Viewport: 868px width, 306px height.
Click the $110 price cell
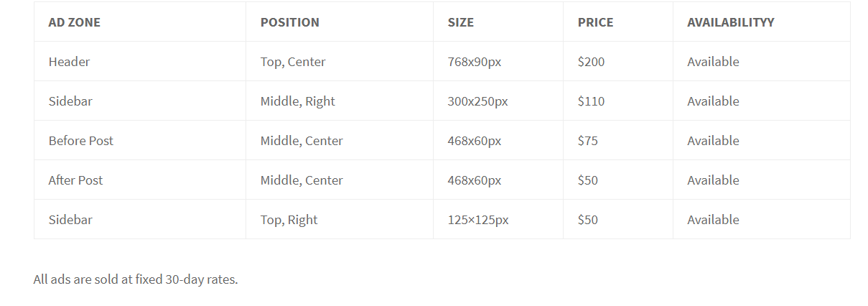[618, 101]
